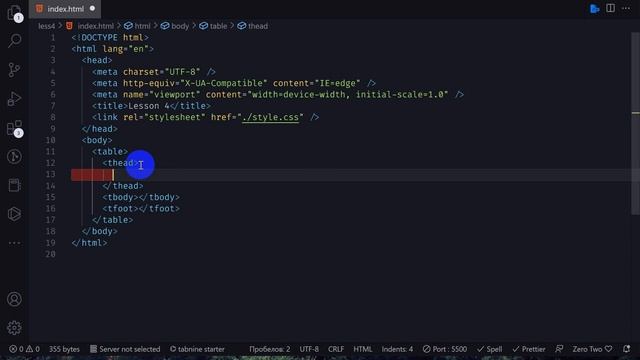Click the 355 bytes file size indicator

click(64, 349)
